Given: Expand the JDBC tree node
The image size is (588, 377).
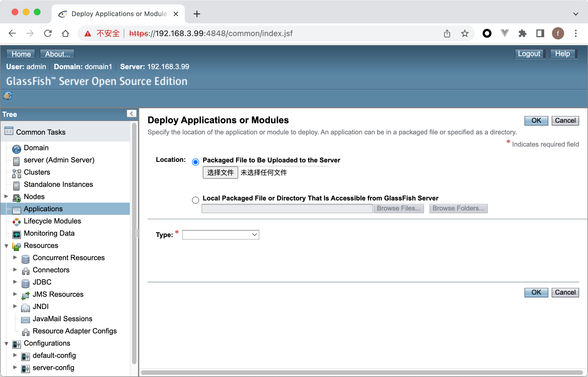Looking at the screenshot, I should pyautogui.click(x=15, y=282).
